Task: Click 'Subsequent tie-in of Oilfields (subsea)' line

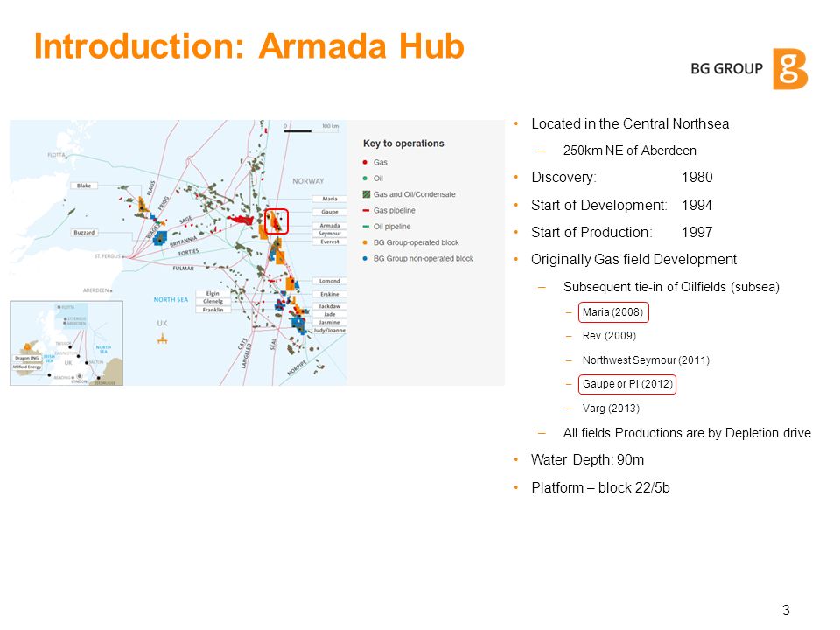Action: [671, 287]
